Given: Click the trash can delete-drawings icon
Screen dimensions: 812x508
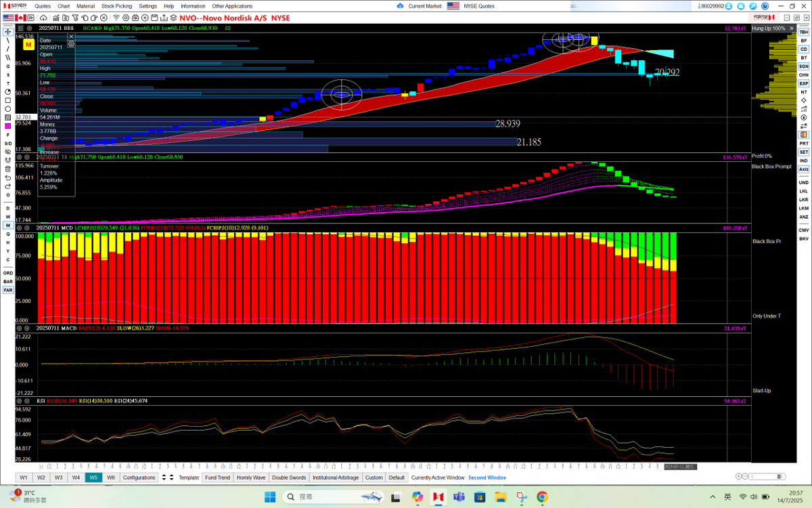Looking at the screenshot, I should click(x=8, y=169).
